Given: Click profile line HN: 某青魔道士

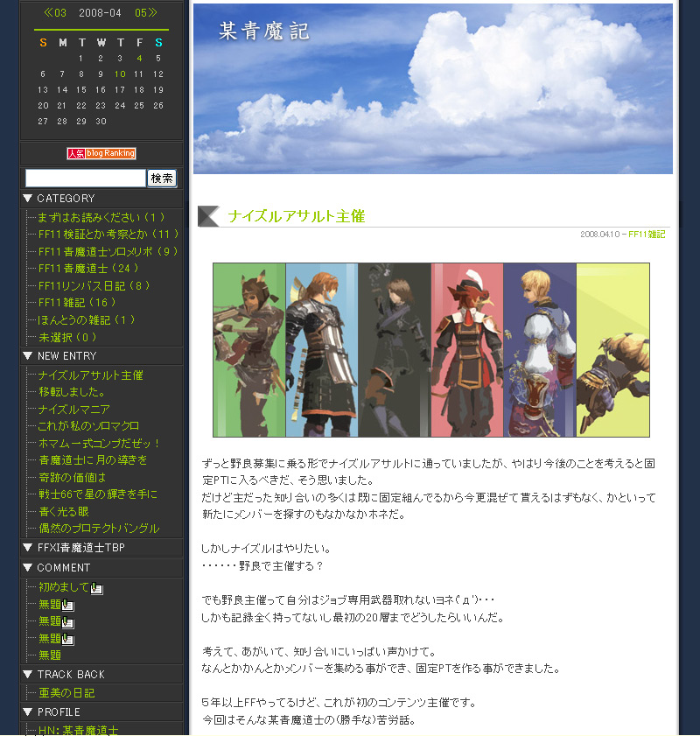Looking at the screenshot, I should (x=79, y=731).
